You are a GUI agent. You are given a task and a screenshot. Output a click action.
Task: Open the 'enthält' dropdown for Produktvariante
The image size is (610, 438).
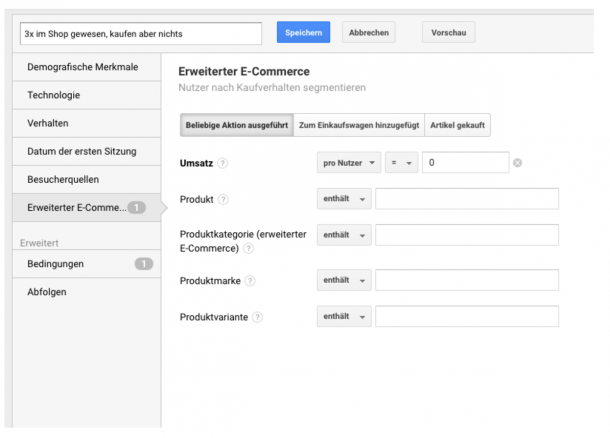coord(344,316)
